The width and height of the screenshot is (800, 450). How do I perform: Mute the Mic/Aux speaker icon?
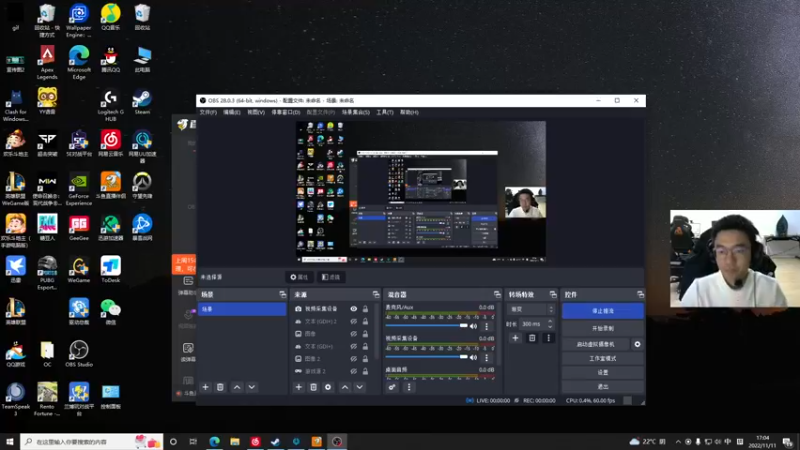473,326
